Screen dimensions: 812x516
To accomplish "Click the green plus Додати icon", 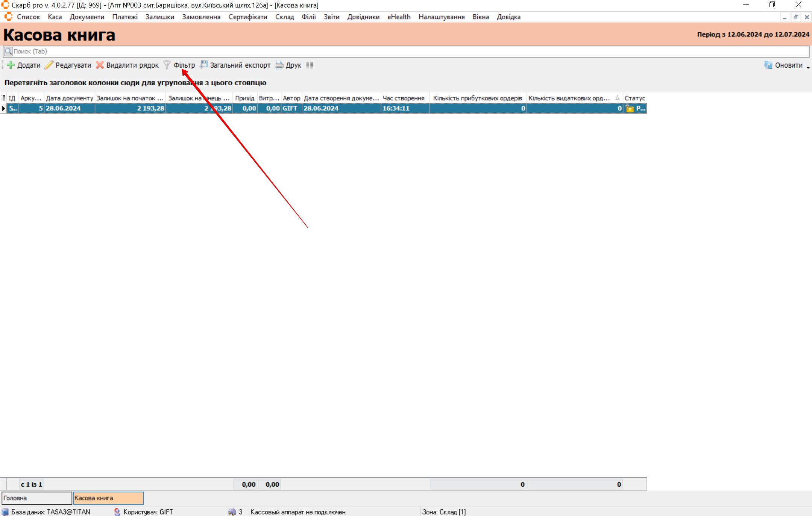I will point(11,65).
